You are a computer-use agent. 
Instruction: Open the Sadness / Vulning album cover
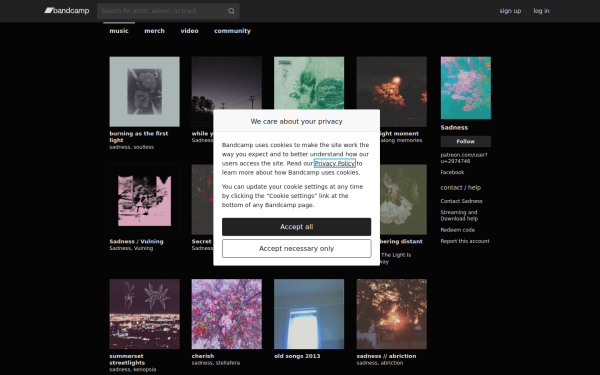coord(145,200)
